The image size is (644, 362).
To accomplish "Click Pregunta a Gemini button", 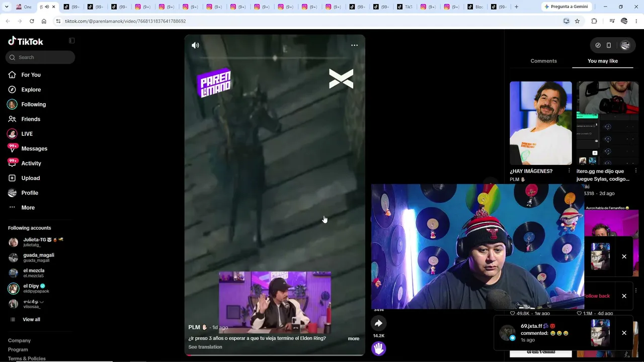I will point(566,7).
